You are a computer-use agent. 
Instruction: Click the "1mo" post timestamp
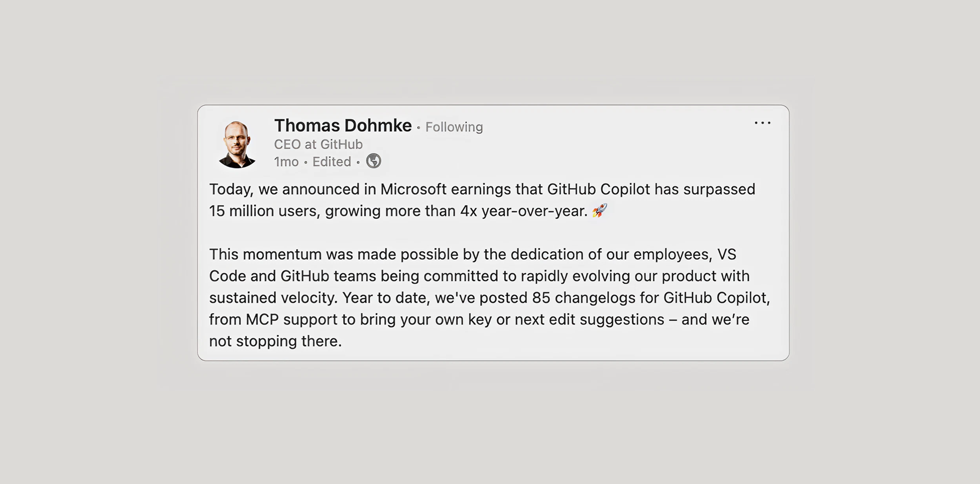tap(286, 162)
